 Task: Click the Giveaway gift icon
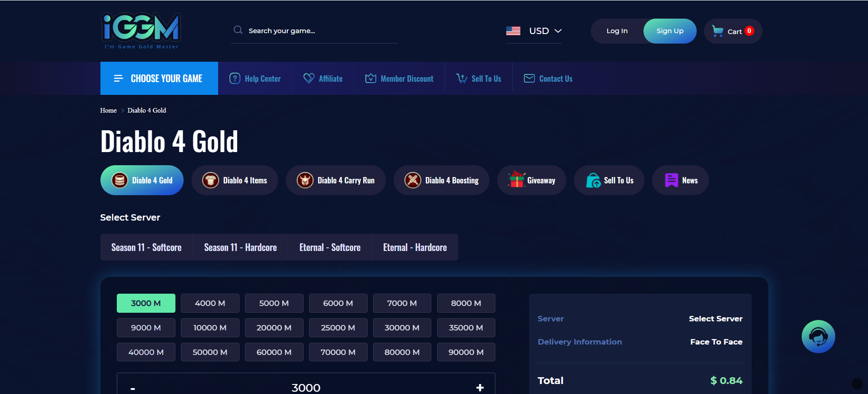[x=517, y=180]
